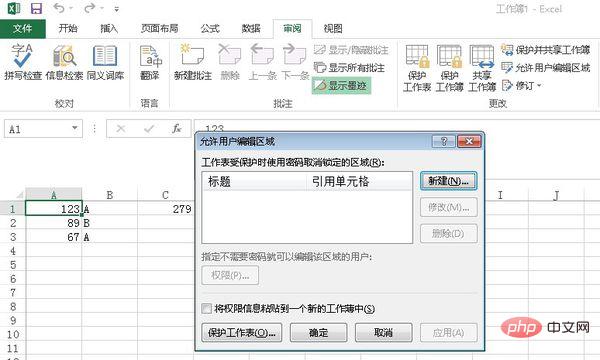Image resolution: width=600 pixels, height=360 pixels.
Task: Select row 2 header
Action: tap(13, 223)
